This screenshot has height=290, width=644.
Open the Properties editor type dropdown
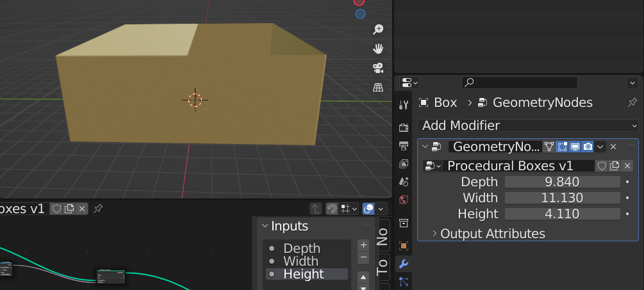pos(409,83)
